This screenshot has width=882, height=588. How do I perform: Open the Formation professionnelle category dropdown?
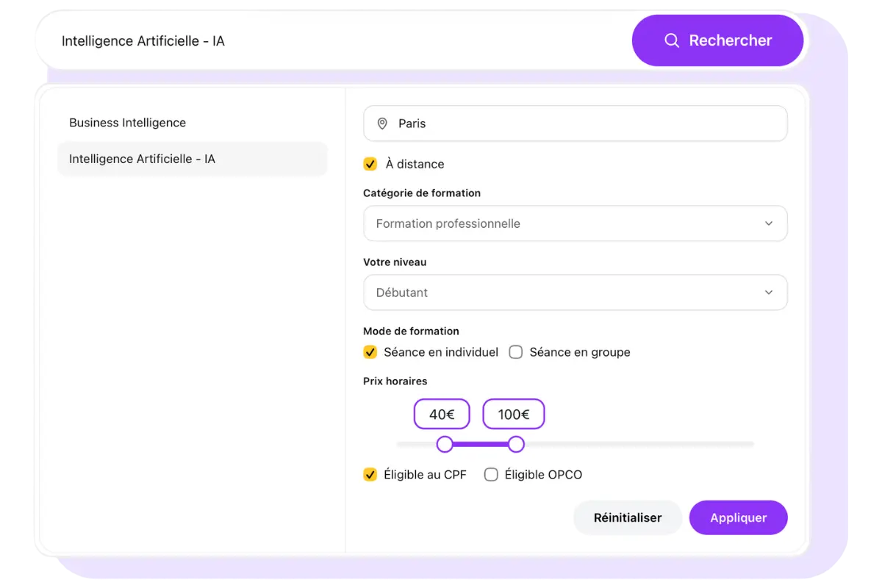pos(576,223)
